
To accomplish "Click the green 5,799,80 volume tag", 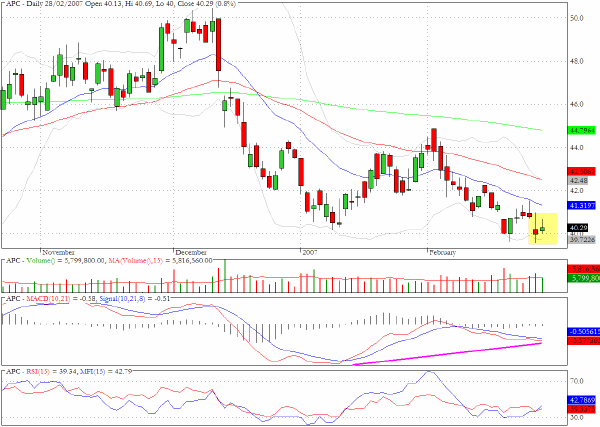I will click(x=584, y=278).
